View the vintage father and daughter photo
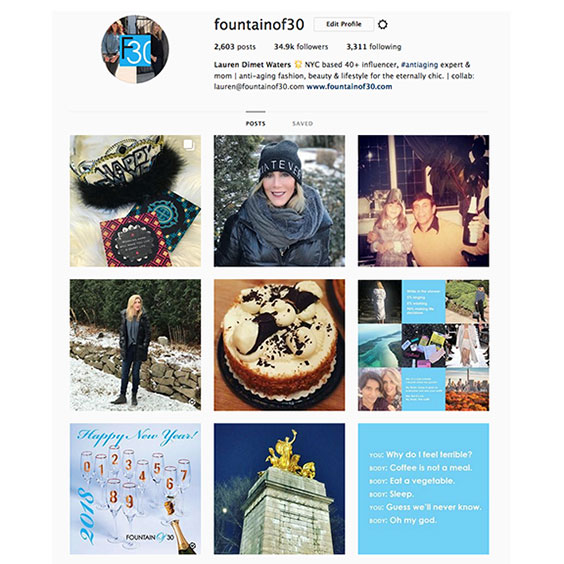 click(x=423, y=201)
